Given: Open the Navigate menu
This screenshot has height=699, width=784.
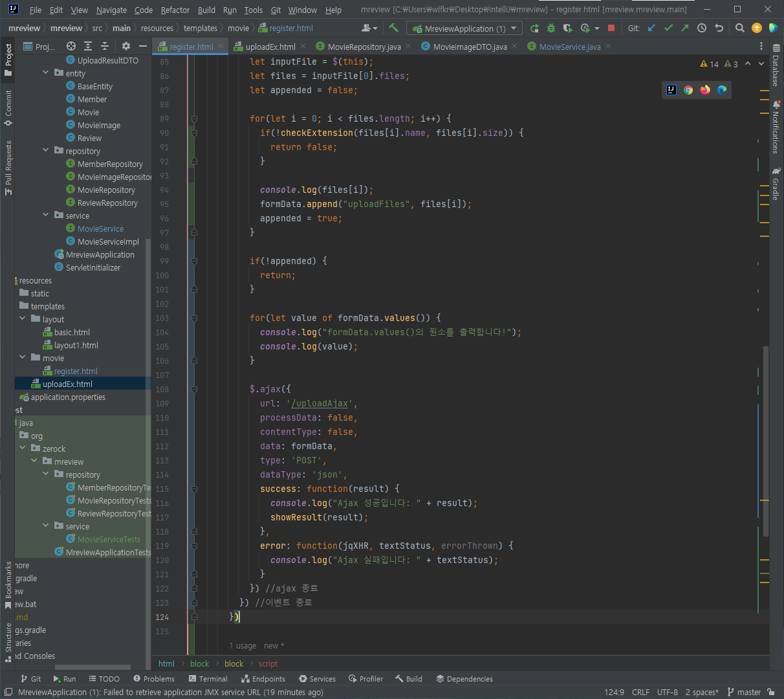Looking at the screenshot, I should pyautogui.click(x=111, y=10).
